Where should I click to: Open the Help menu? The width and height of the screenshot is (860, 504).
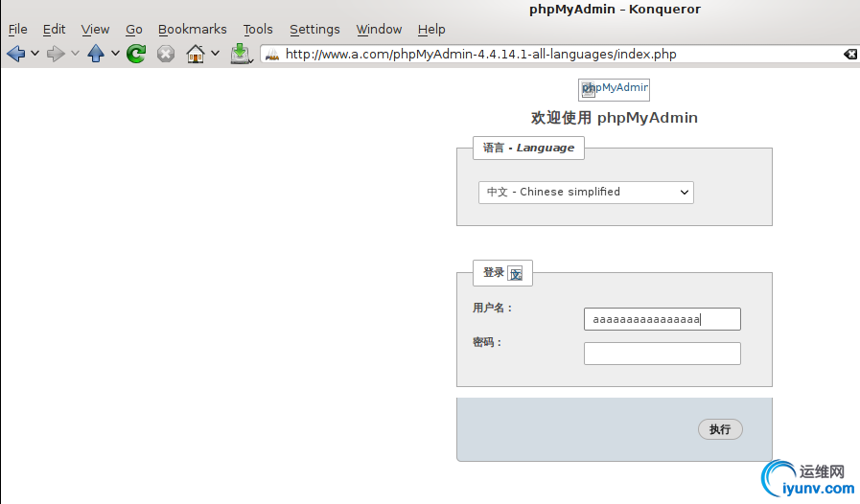(431, 29)
